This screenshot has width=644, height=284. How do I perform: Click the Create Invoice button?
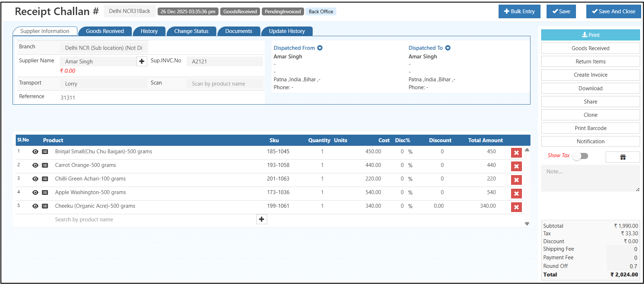(590, 75)
